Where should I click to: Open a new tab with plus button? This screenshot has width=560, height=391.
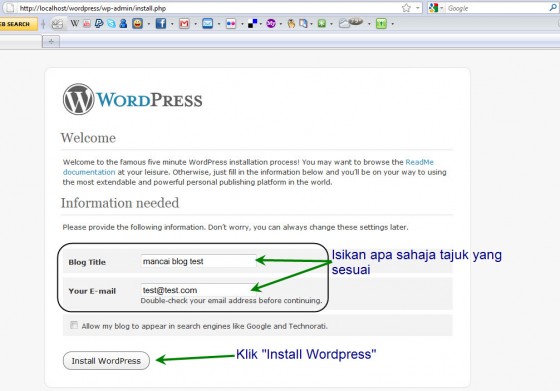(51, 41)
